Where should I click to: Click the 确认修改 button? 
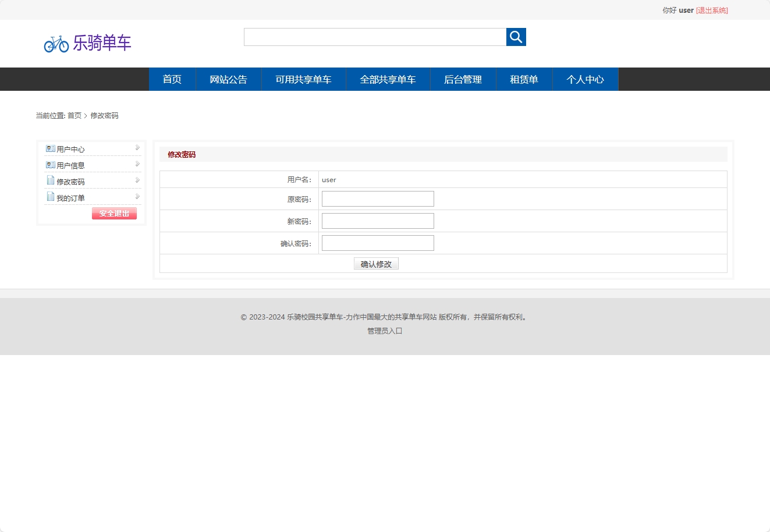[x=376, y=263]
